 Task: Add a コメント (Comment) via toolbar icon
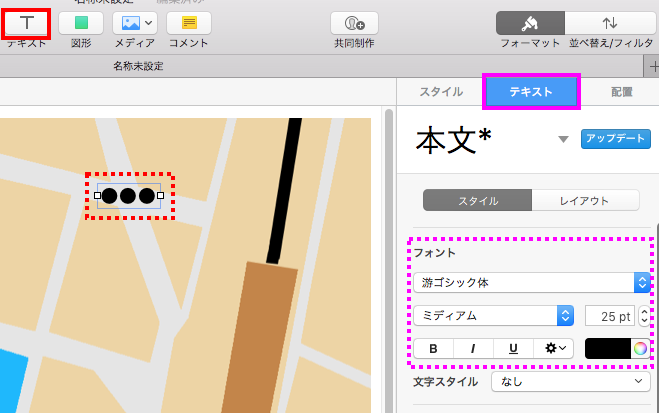click(x=188, y=22)
